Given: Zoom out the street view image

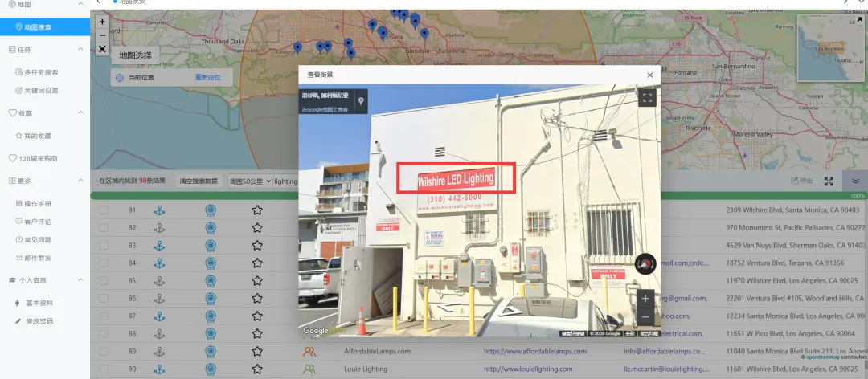Looking at the screenshot, I should (x=645, y=318).
